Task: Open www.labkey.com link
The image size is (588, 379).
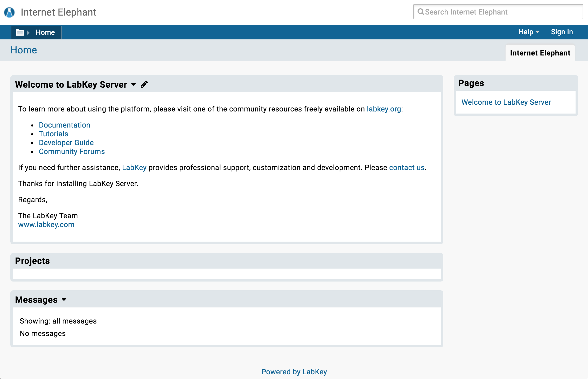Action: 46,224
